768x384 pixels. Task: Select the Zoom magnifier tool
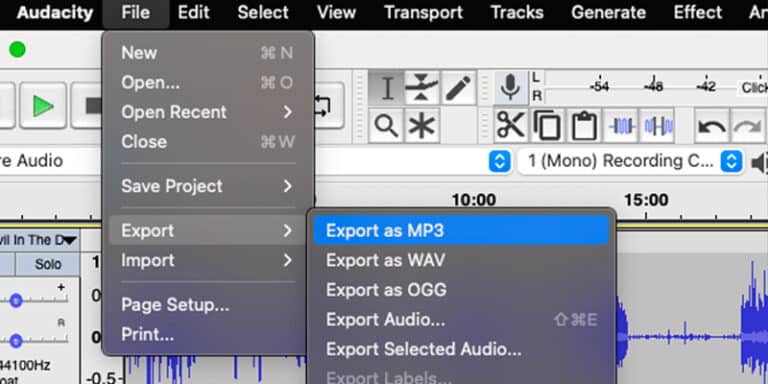tap(386, 125)
